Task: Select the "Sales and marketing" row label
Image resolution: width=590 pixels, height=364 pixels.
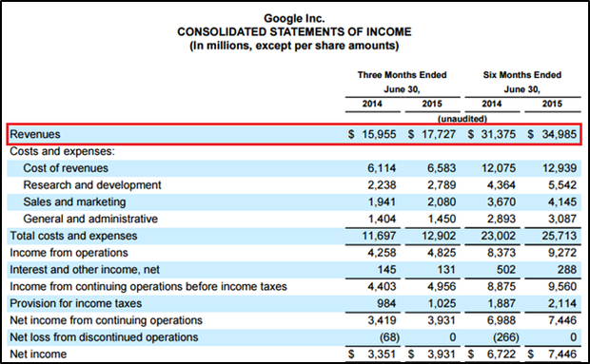Action: point(74,201)
